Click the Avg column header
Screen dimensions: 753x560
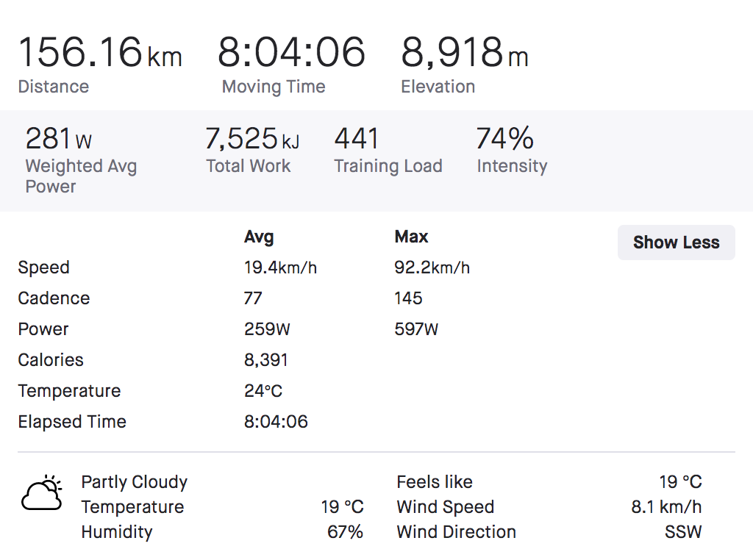259,237
